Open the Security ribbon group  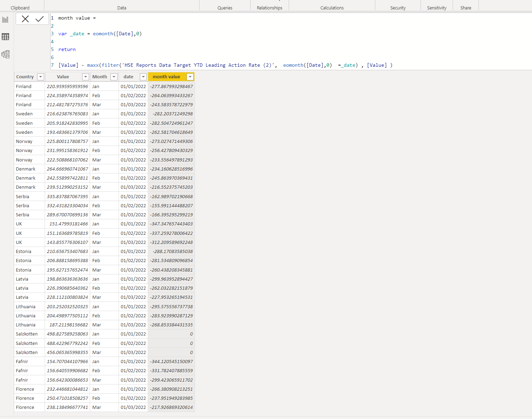point(398,8)
